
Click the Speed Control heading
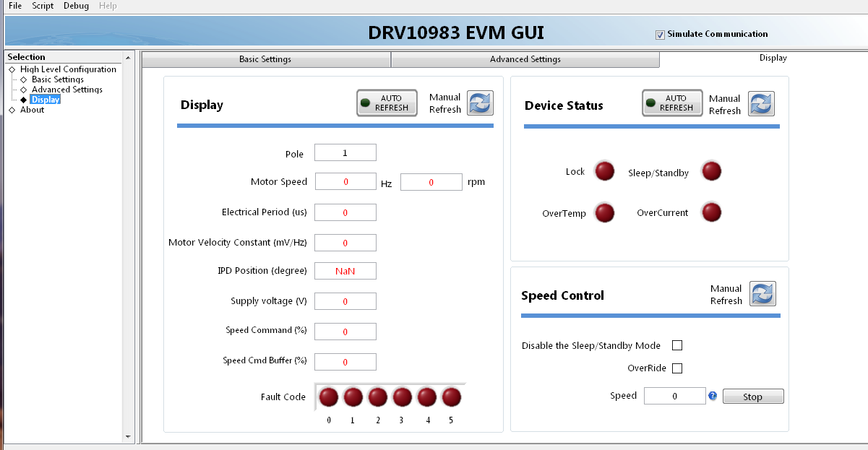562,295
